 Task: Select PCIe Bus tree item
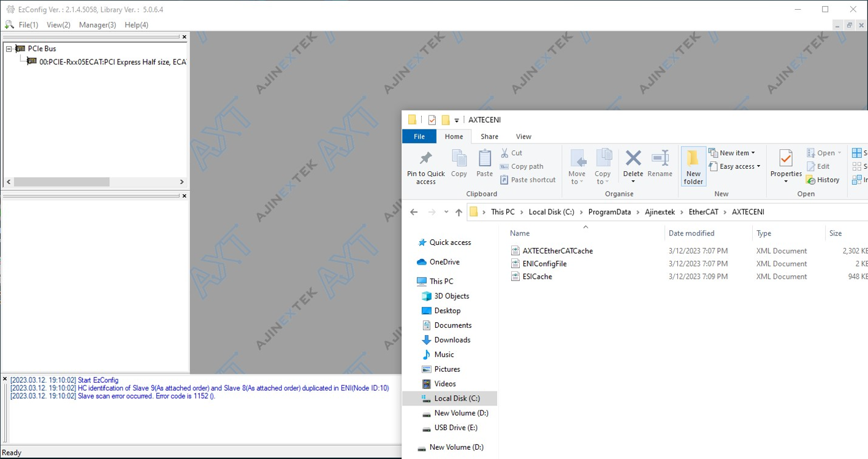pos(42,48)
